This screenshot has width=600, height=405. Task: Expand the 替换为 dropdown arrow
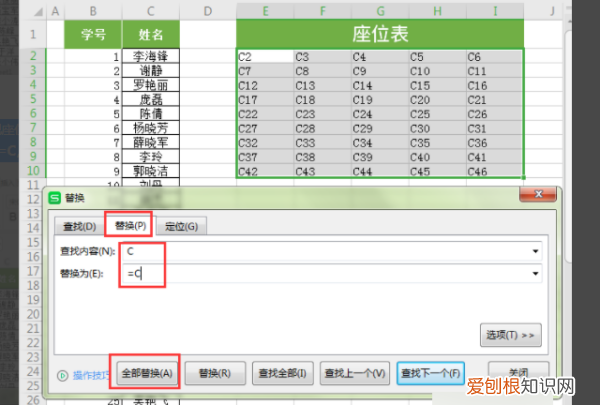click(x=535, y=274)
